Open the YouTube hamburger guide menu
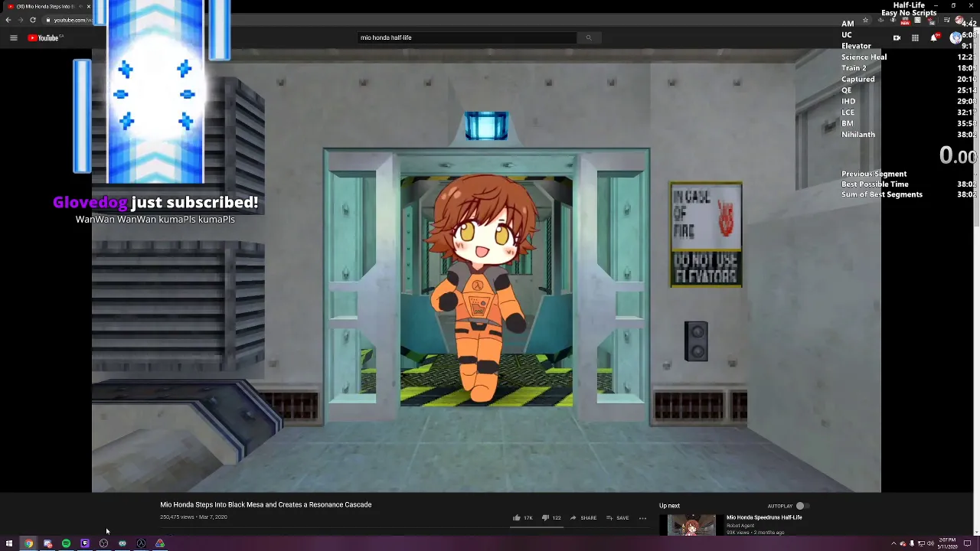 13,37
